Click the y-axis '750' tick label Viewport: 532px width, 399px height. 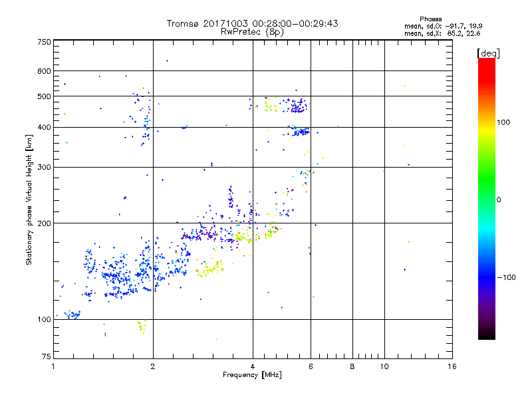pyautogui.click(x=45, y=42)
